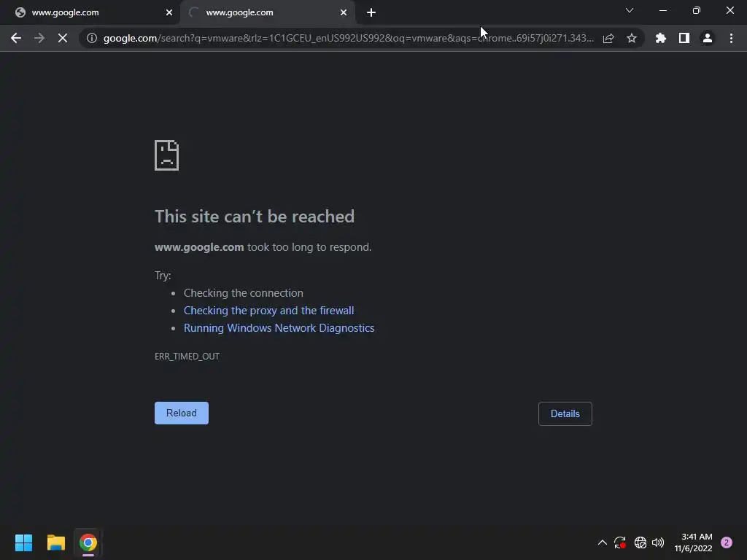Click the "took too long to respond" message
This screenshot has height=560, width=747.
(x=309, y=247)
